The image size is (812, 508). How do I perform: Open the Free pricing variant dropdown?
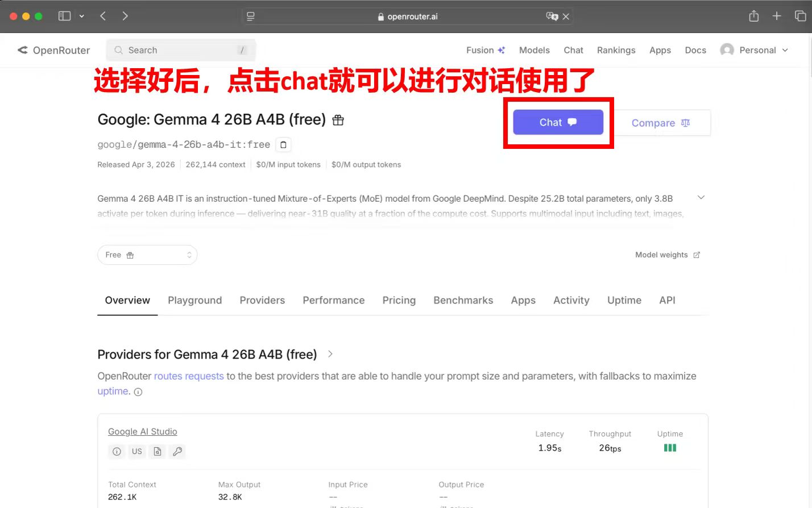point(147,255)
